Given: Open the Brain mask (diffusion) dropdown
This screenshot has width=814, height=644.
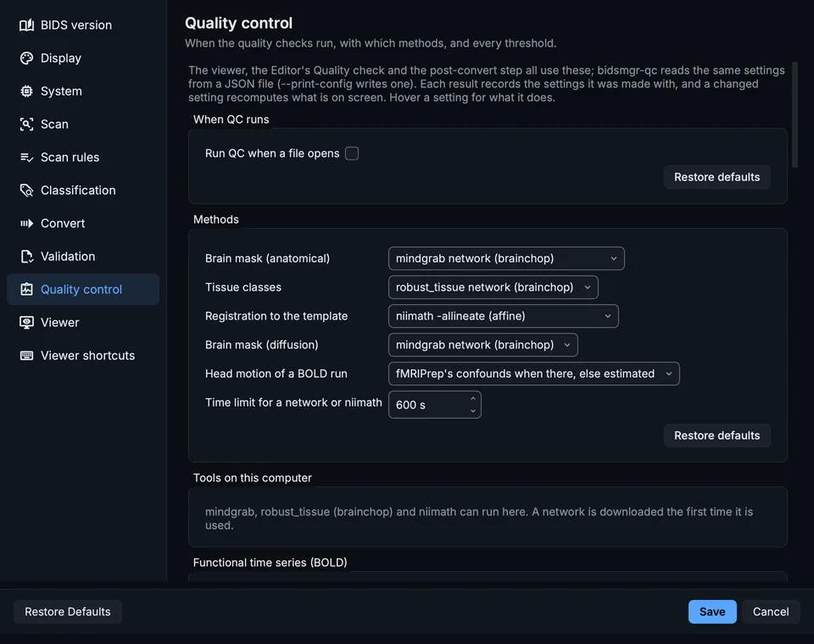Looking at the screenshot, I should click(482, 345).
